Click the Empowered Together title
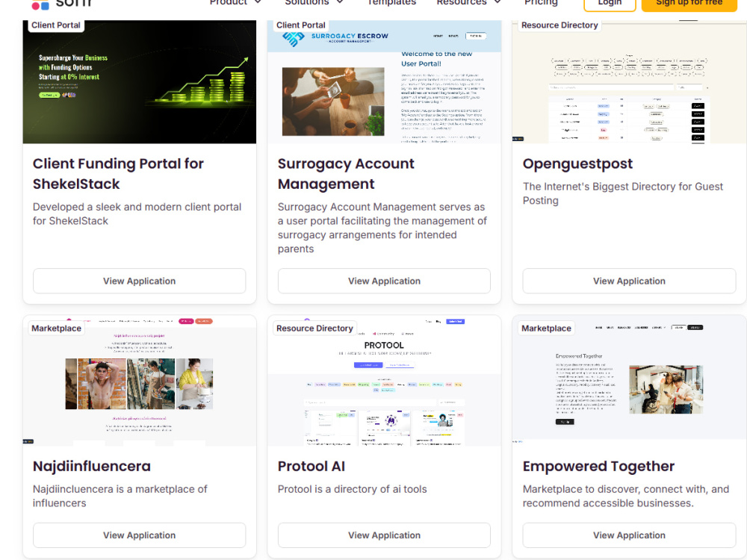The height and width of the screenshot is (560, 747). tap(598, 466)
